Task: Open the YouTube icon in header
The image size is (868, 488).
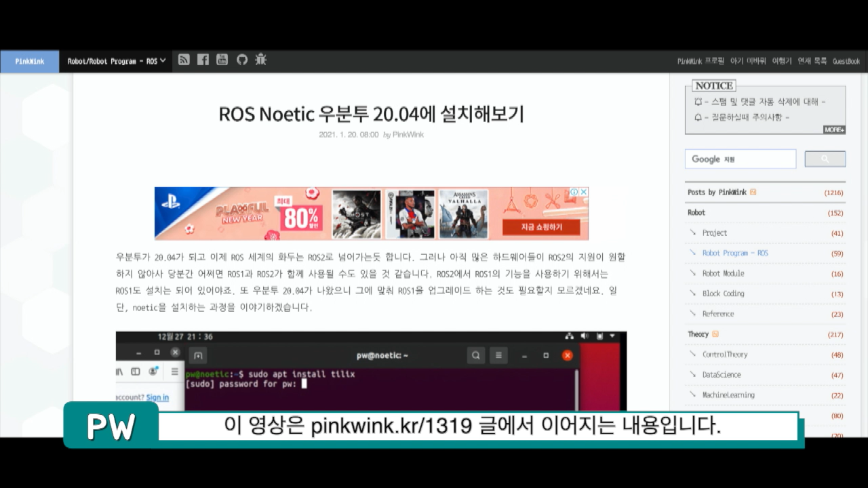Action: pyautogui.click(x=222, y=60)
